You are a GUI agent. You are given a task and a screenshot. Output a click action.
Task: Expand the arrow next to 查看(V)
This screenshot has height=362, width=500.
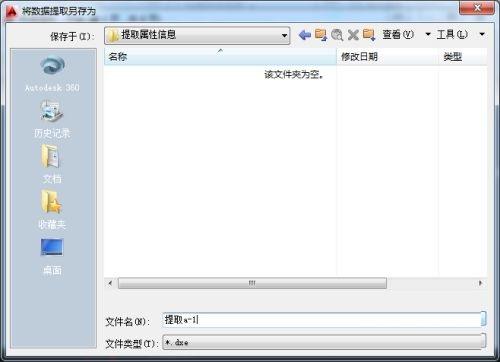[428, 34]
